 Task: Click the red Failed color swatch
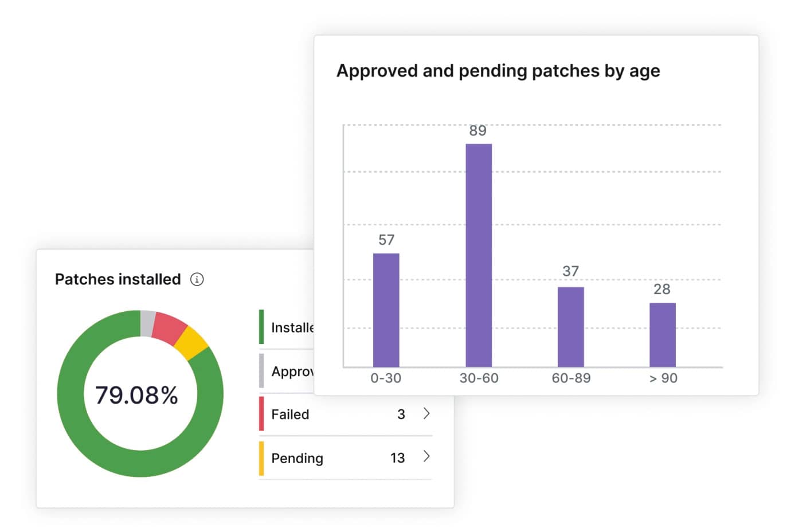coord(261,414)
